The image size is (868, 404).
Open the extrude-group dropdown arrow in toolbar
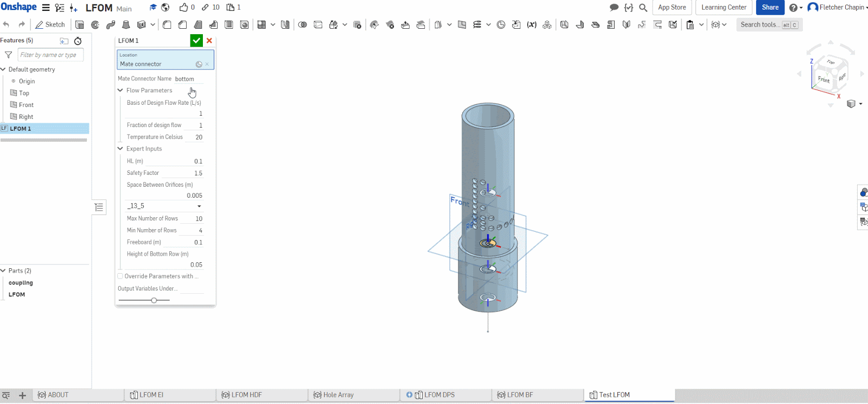153,24
